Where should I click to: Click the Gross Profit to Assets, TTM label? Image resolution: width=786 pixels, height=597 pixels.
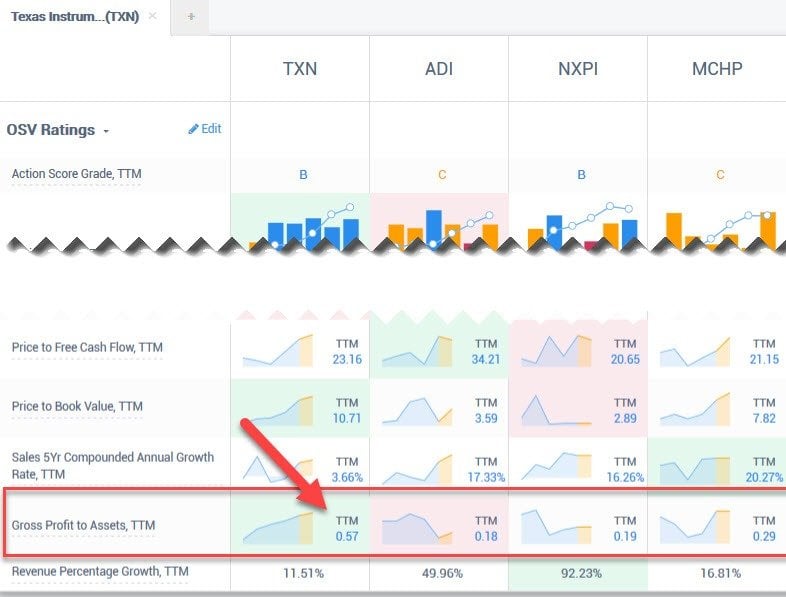pyautogui.click(x=83, y=525)
